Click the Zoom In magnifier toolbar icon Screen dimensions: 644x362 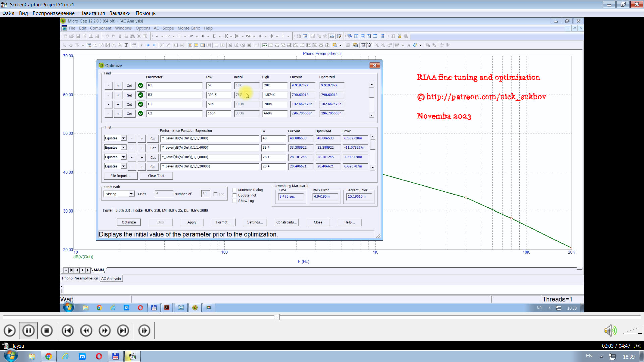click(376, 45)
